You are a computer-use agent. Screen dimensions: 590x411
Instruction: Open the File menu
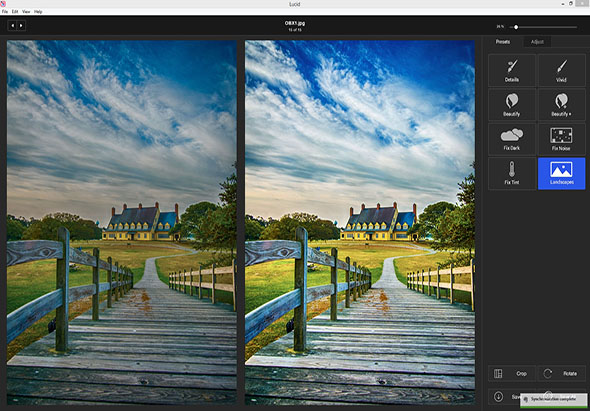(5, 12)
